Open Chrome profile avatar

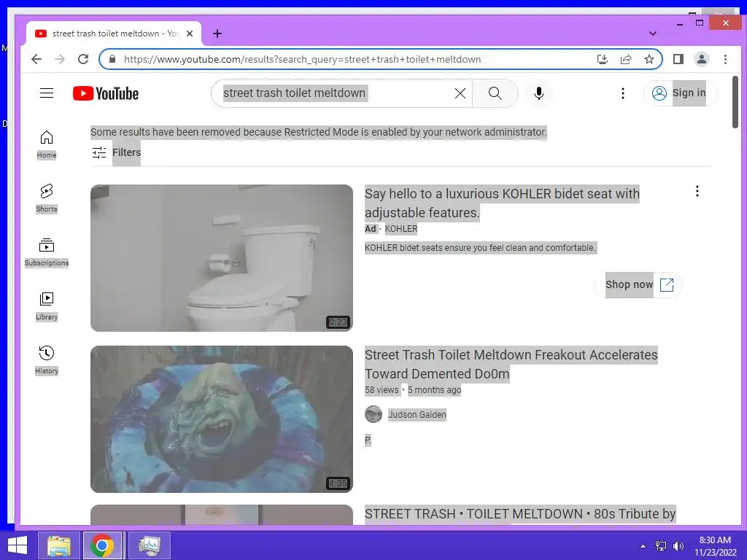click(701, 59)
